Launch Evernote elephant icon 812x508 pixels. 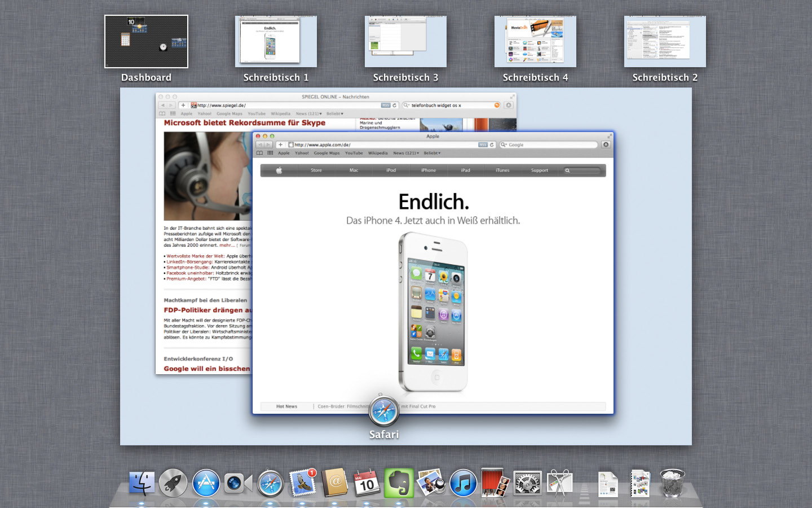[x=399, y=483]
